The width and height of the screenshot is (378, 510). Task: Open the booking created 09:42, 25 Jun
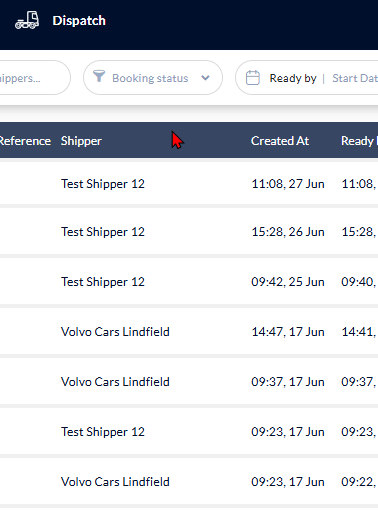tap(189, 282)
